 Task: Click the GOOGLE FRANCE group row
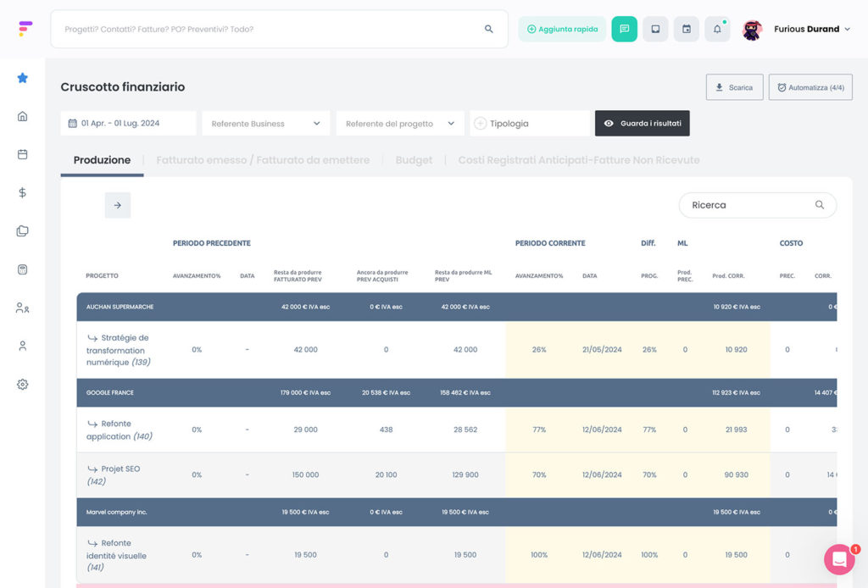tap(457, 393)
